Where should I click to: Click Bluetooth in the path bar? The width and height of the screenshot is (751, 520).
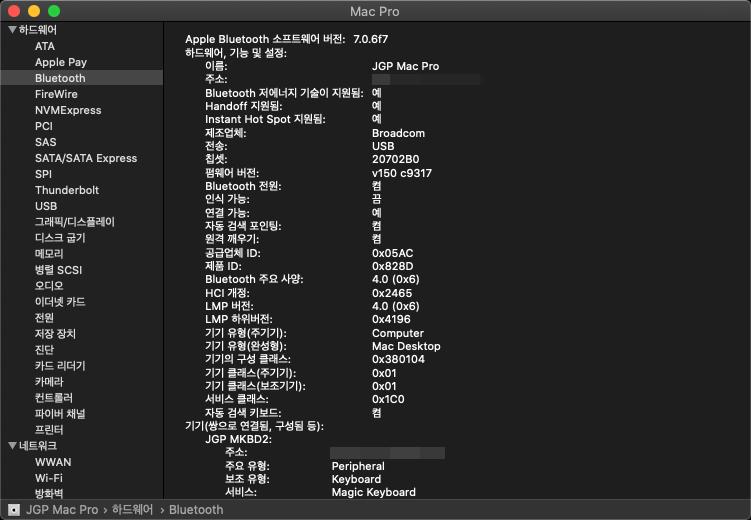tap(196, 509)
